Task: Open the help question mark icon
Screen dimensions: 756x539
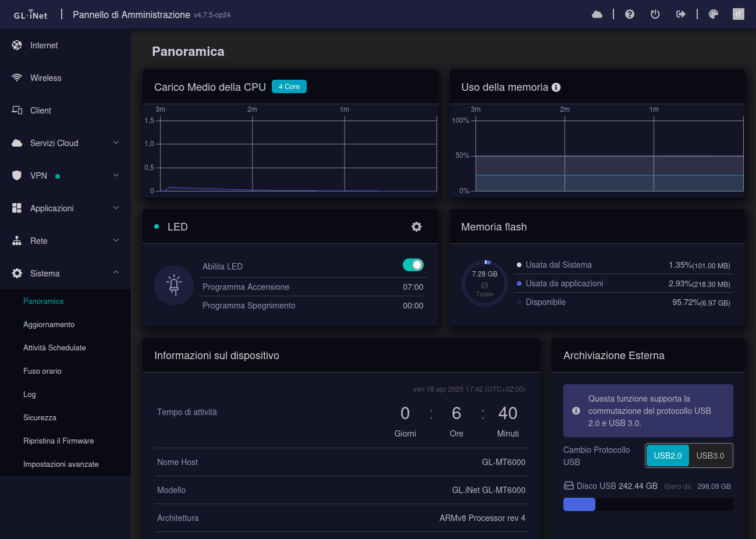Action: click(630, 15)
